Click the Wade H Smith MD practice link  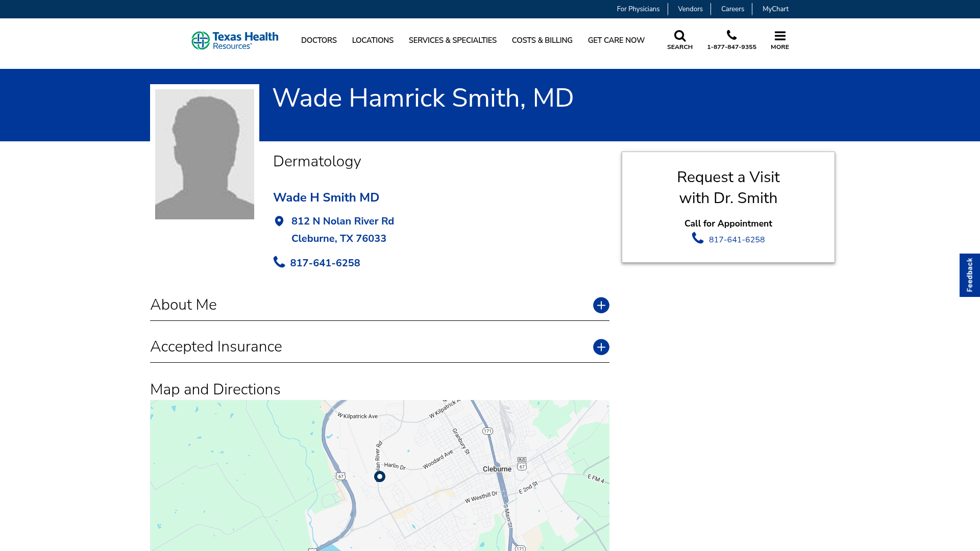[326, 197]
